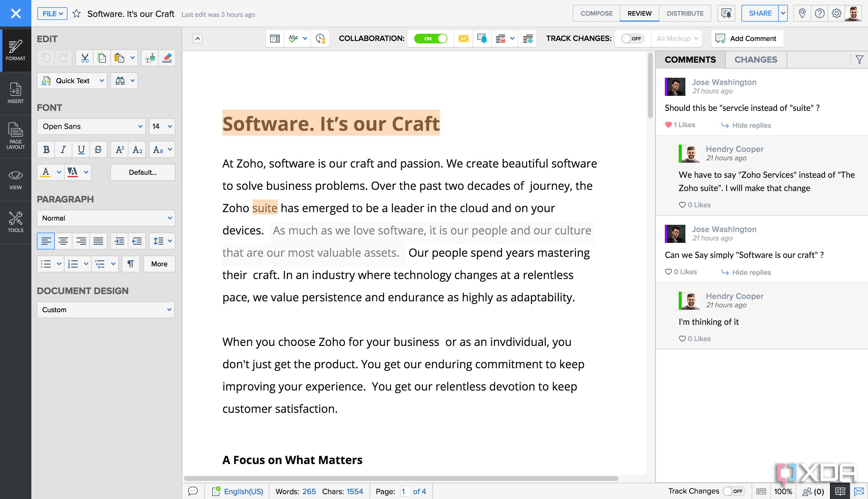Open the Format sidebar panel

coord(15,50)
